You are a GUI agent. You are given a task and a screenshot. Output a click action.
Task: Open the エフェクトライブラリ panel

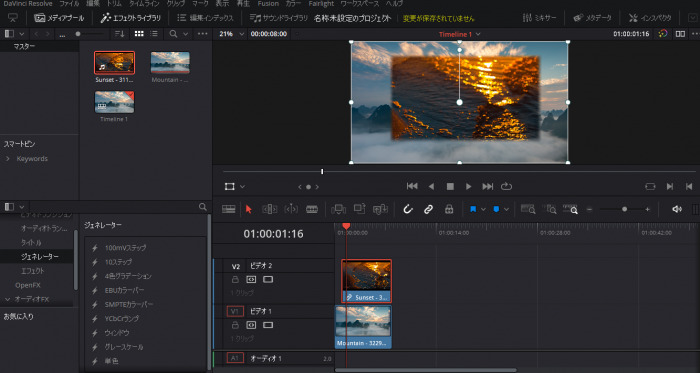click(x=130, y=18)
